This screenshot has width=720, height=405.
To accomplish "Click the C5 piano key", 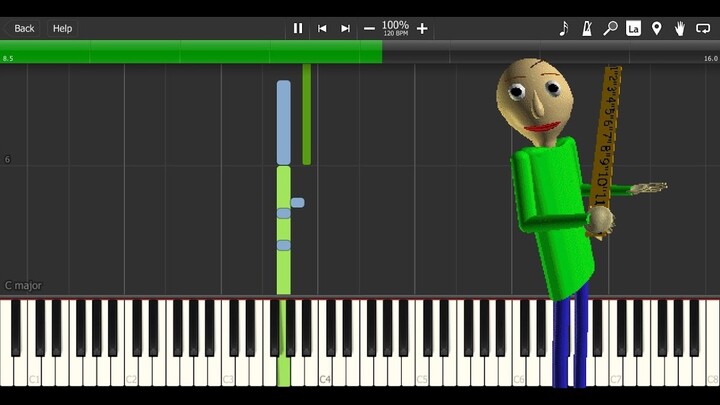I will click(x=422, y=372).
